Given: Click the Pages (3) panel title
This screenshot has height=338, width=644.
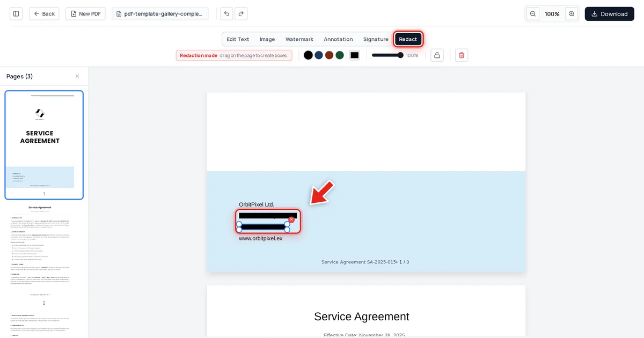Looking at the screenshot, I should coord(20,76).
